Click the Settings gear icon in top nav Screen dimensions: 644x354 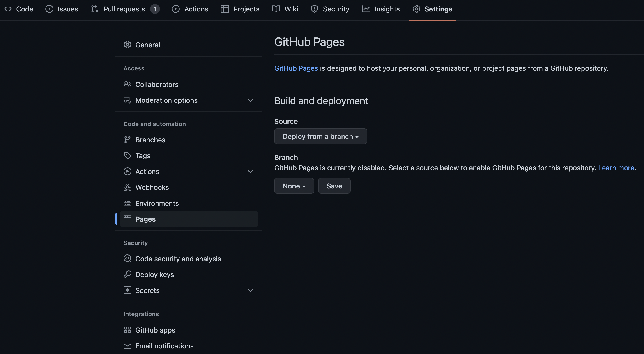[x=416, y=9]
